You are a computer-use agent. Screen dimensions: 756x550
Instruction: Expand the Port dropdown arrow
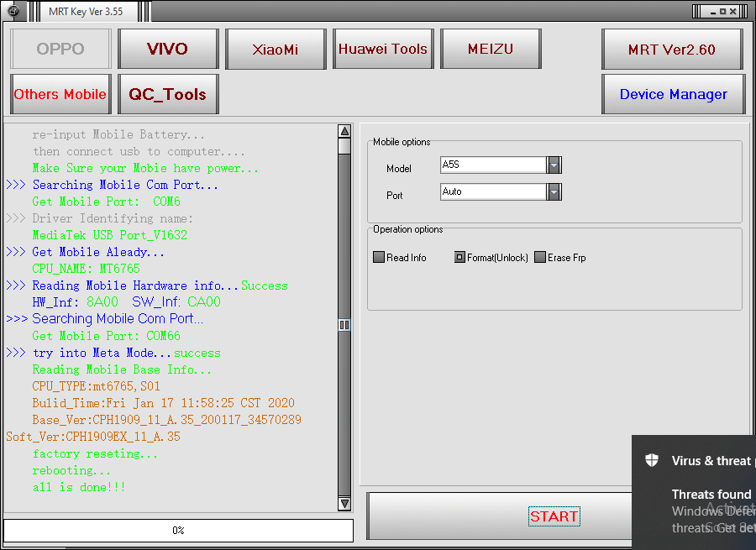coord(554,192)
